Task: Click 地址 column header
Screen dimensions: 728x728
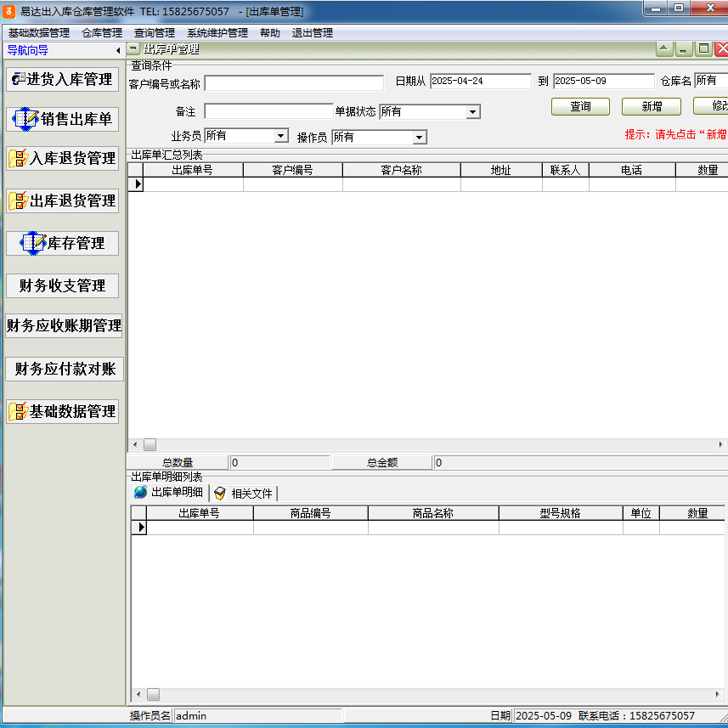Action: [x=501, y=170]
